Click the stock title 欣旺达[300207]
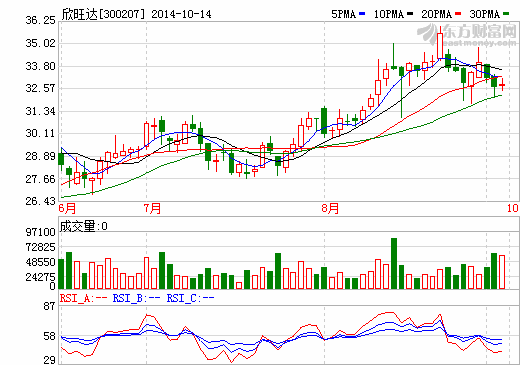This screenshot has width=520, height=365. [x=104, y=14]
